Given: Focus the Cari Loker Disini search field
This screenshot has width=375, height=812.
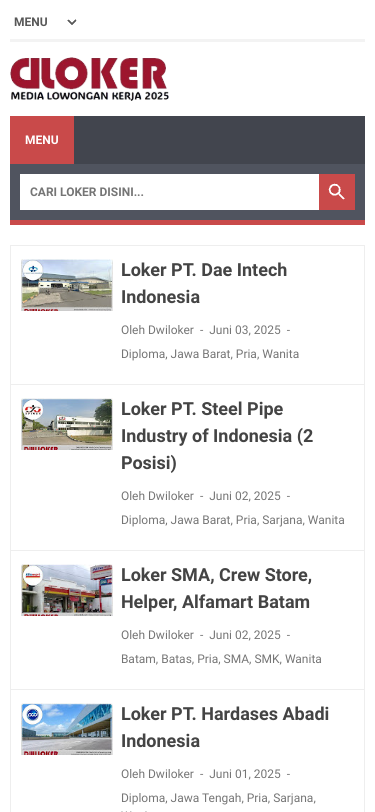Looking at the screenshot, I should click(169, 192).
